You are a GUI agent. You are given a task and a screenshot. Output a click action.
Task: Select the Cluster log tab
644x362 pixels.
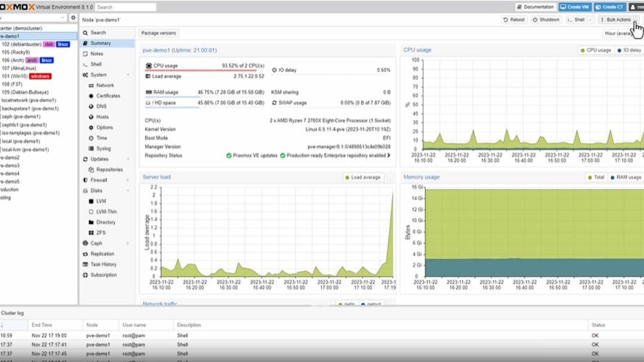(12, 313)
